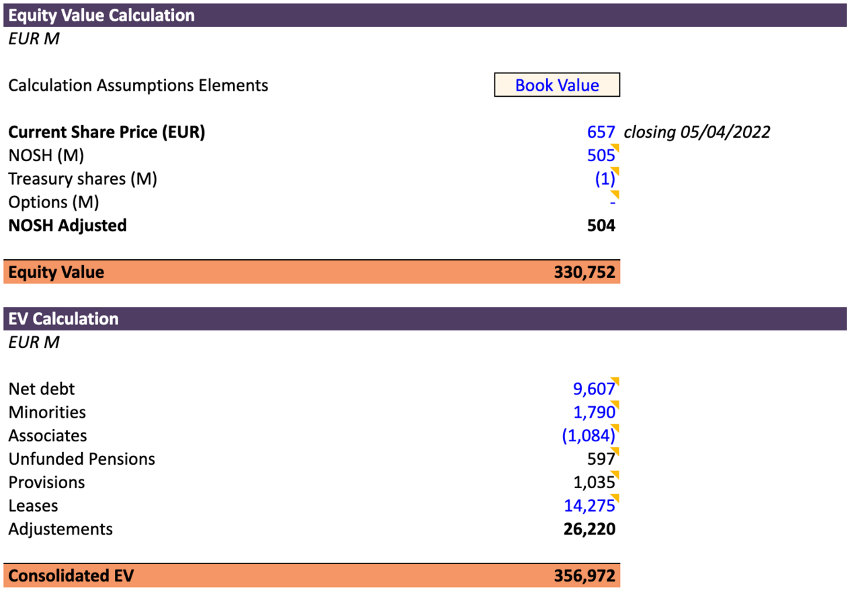Select Current Share Price value 657
The image size is (868, 599).
tap(601, 132)
